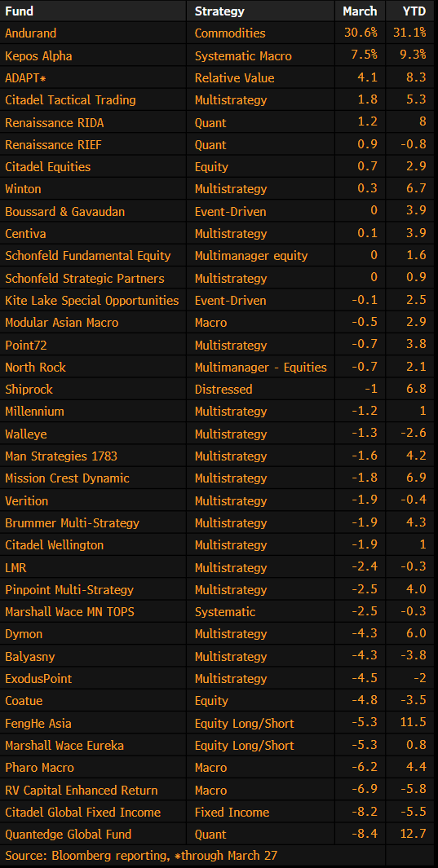Click Andurand's 31.1% YTD value

[409, 33]
